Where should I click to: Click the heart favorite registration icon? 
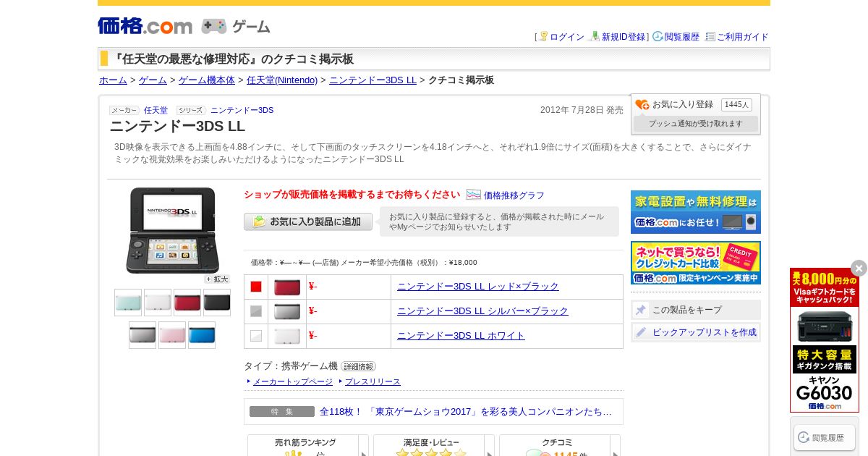click(x=642, y=105)
